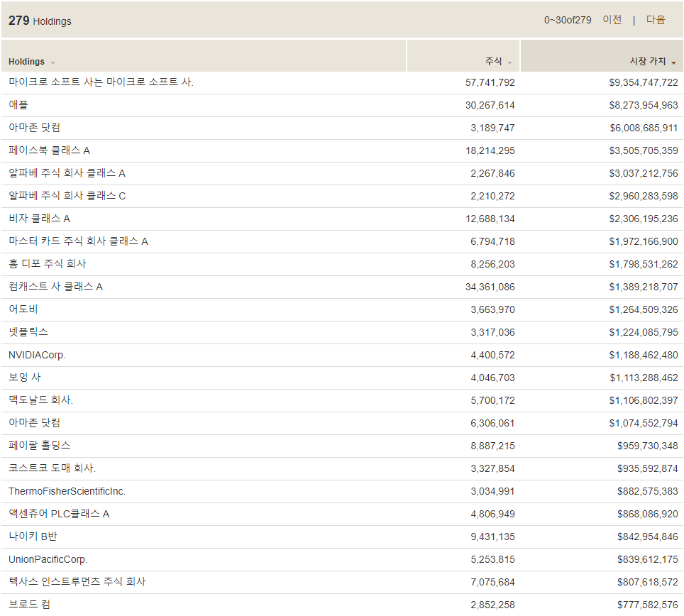Select market value $1,113,288,462
Screen dimensions: 684x616
[644, 378]
